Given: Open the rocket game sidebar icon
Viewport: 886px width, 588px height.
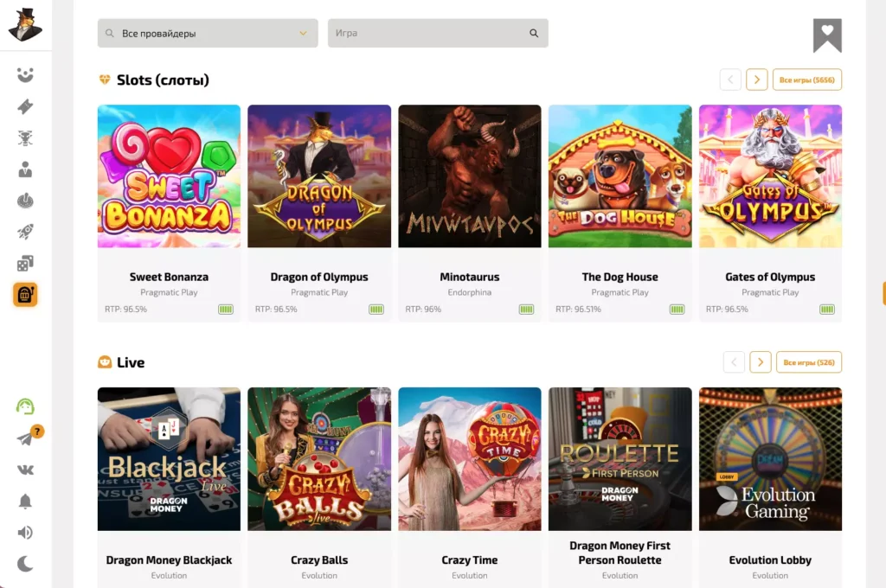Looking at the screenshot, I should coord(25,232).
